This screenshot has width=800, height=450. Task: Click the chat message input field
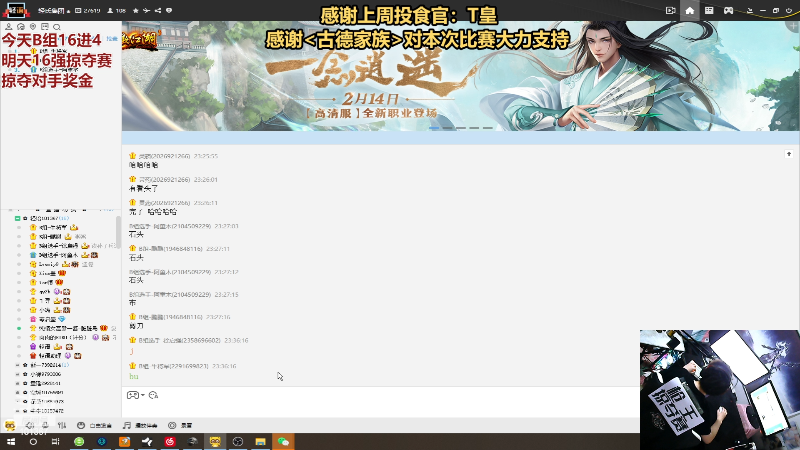point(381,409)
